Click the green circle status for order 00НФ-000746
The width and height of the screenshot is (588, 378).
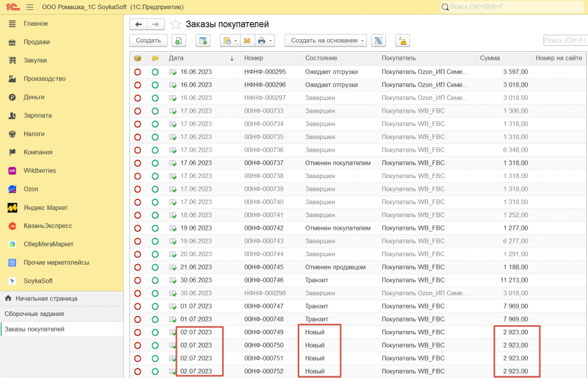(155, 280)
